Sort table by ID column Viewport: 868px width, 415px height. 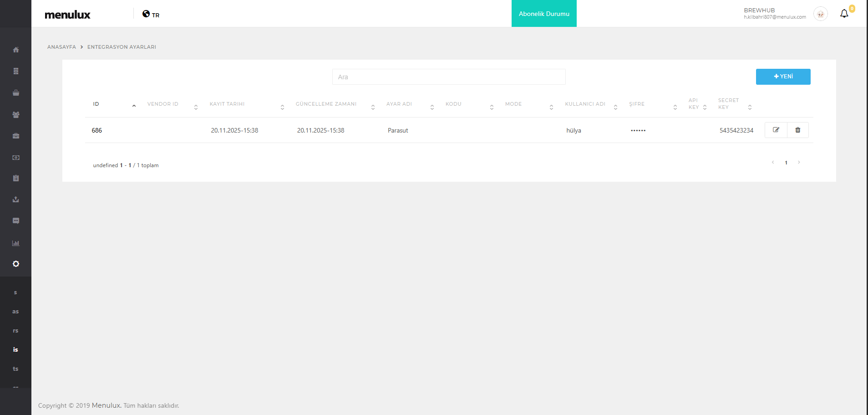[x=96, y=104]
